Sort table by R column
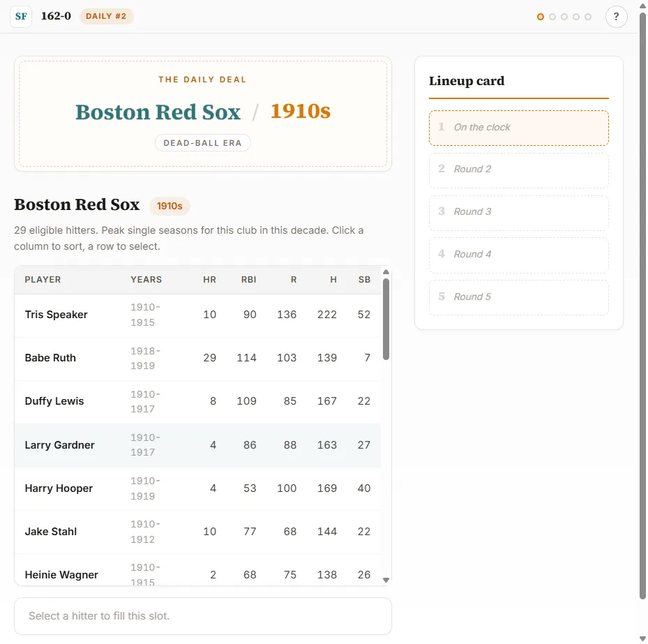The height and width of the screenshot is (644, 648). [294, 279]
